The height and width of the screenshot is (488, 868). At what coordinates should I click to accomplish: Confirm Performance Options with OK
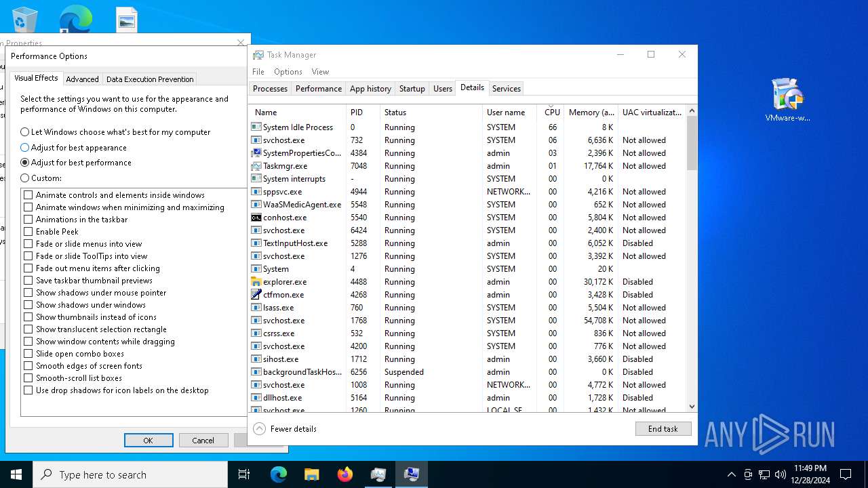[x=148, y=441]
